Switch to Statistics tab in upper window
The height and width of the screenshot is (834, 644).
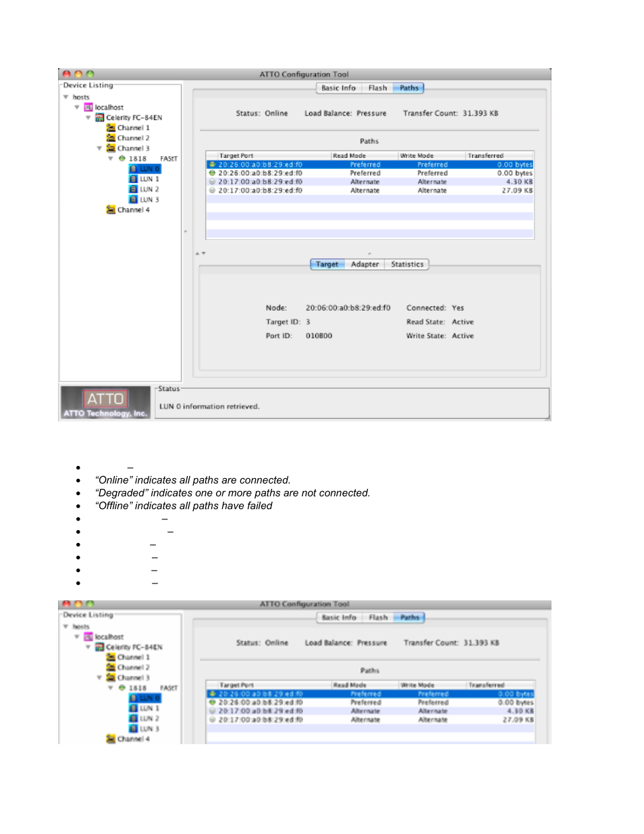[x=407, y=264]
